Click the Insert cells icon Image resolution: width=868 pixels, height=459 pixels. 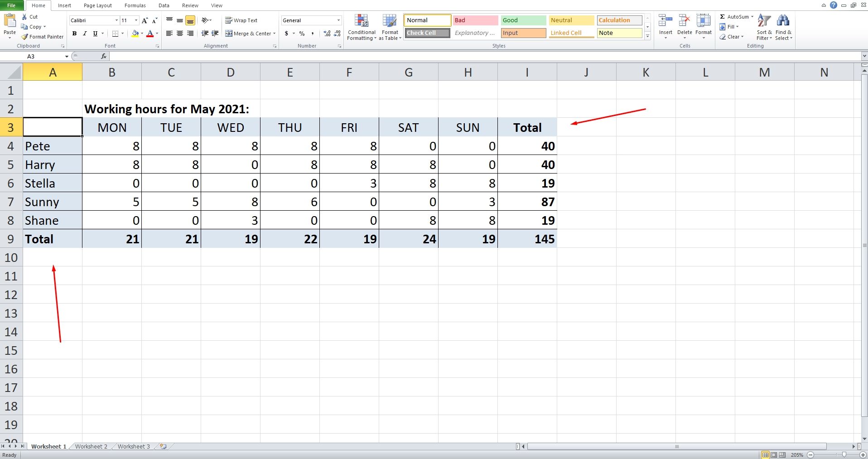[665, 21]
